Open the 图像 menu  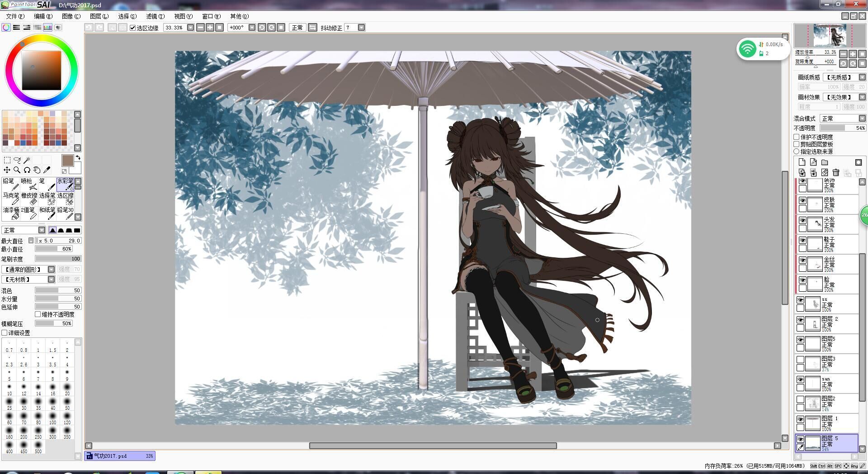71,16
